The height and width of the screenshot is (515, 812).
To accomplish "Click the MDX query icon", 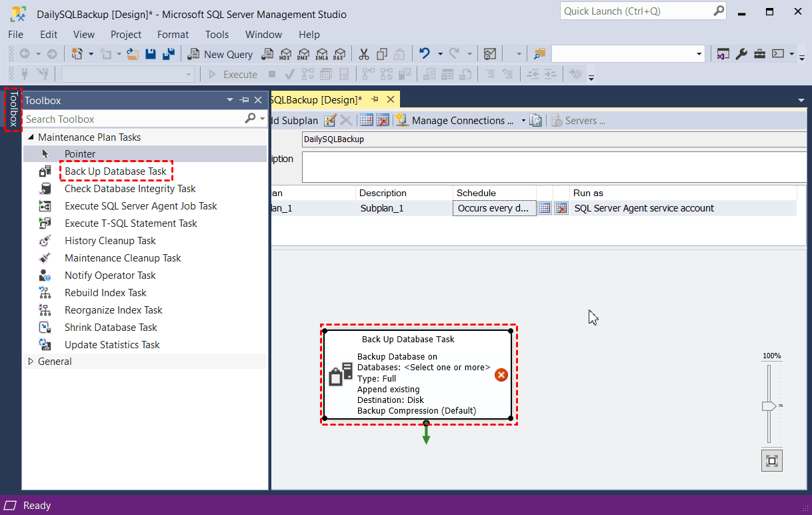I will (286, 54).
